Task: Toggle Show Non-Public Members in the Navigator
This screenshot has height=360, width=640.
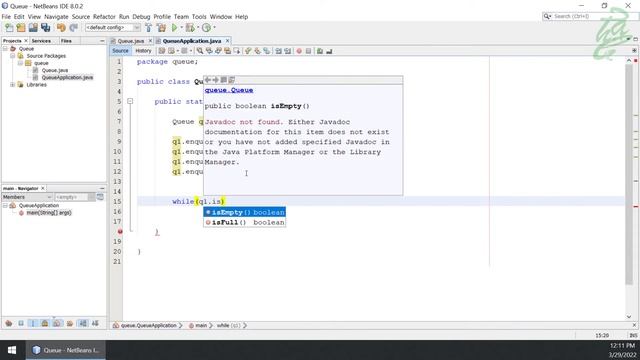Action: pos(45,323)
